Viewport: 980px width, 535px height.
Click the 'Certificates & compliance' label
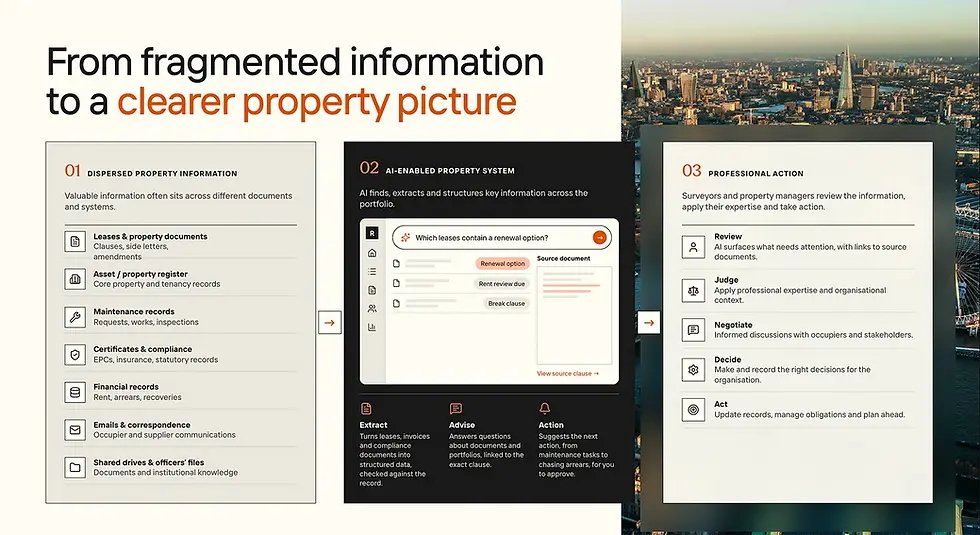(142, 349)
